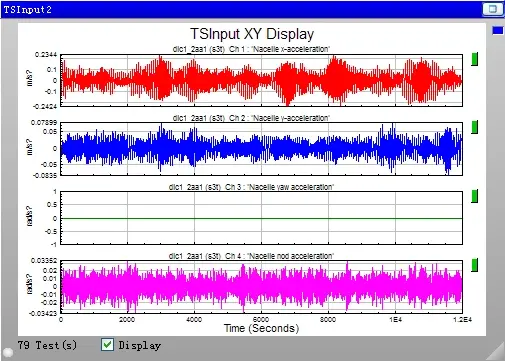Viewport: 505px width, 361px height.
Task: Click the 'Time (Seconds)' axis label
Action: 261,328
